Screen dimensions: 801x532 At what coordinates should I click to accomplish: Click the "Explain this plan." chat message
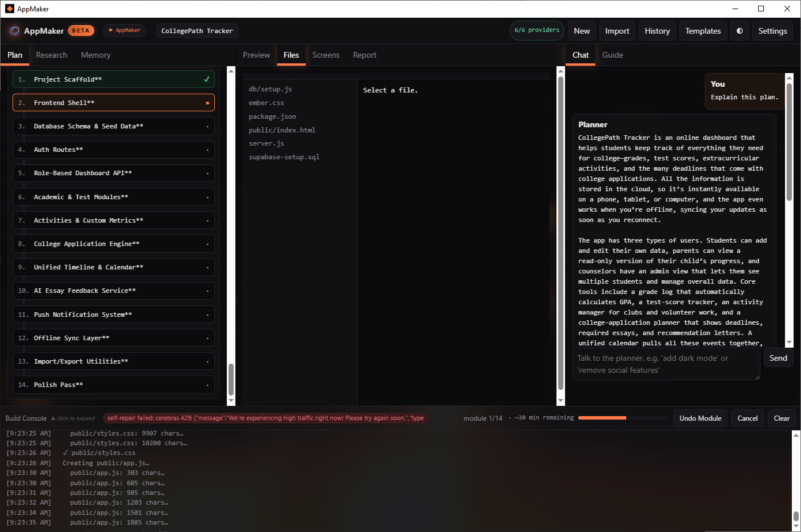744,97
